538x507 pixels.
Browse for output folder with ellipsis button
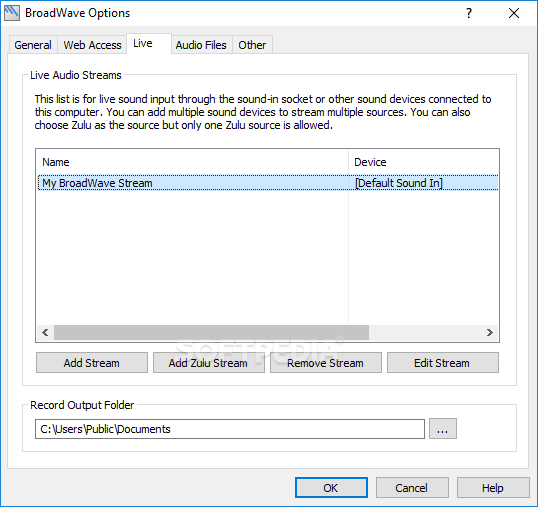443,428
